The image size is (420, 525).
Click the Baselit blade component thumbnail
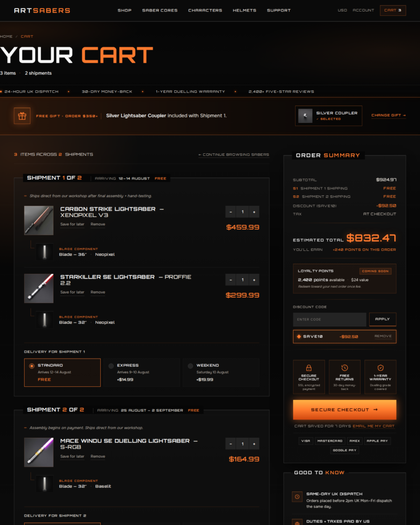[45, 484]
